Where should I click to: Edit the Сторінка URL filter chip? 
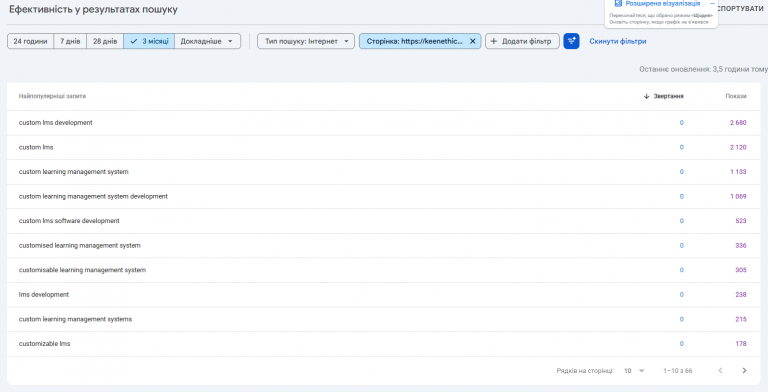(414, 41)
